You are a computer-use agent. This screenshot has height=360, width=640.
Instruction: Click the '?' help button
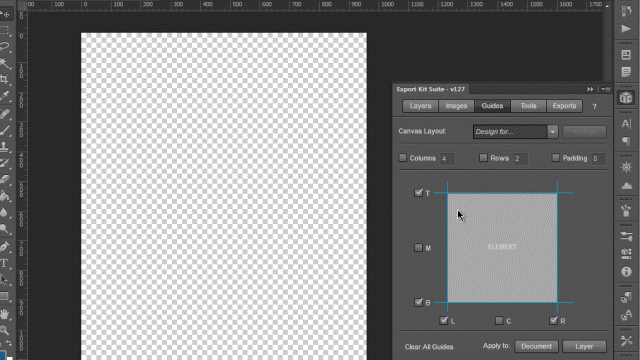pos(594,106)
